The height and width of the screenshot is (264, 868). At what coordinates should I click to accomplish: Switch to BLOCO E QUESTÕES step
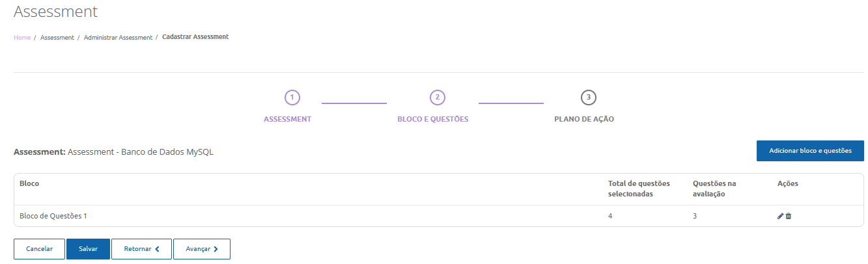coord(433,120)
